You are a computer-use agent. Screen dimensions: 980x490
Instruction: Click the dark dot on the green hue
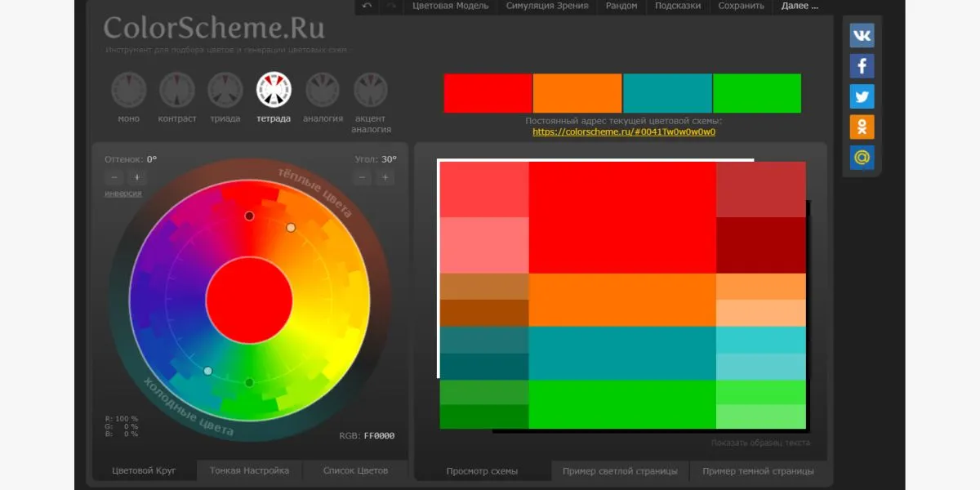coord(249,382)
